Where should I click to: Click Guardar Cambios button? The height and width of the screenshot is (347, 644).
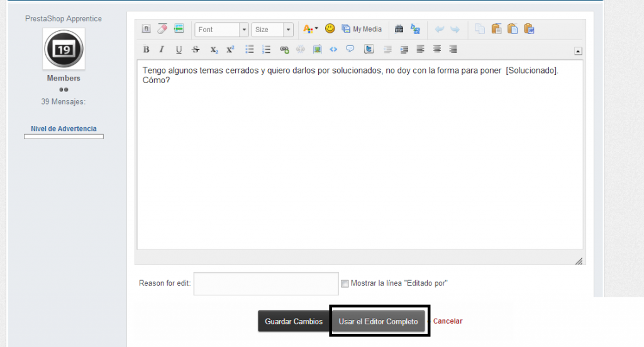[x=294, y=321]
